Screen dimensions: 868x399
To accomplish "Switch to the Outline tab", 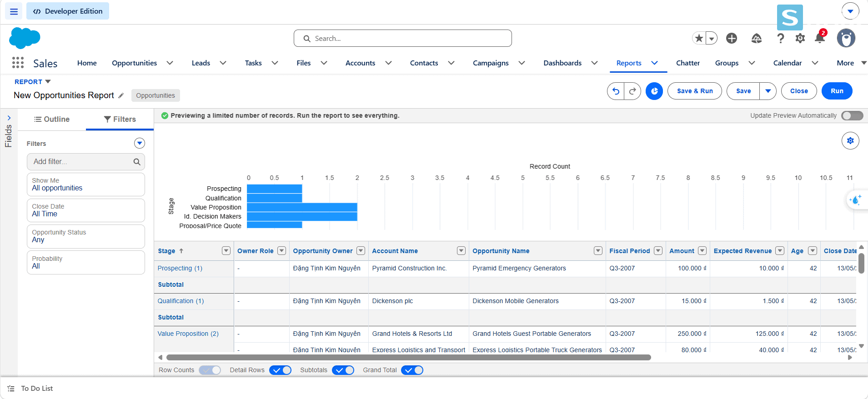I will [52, 119].
